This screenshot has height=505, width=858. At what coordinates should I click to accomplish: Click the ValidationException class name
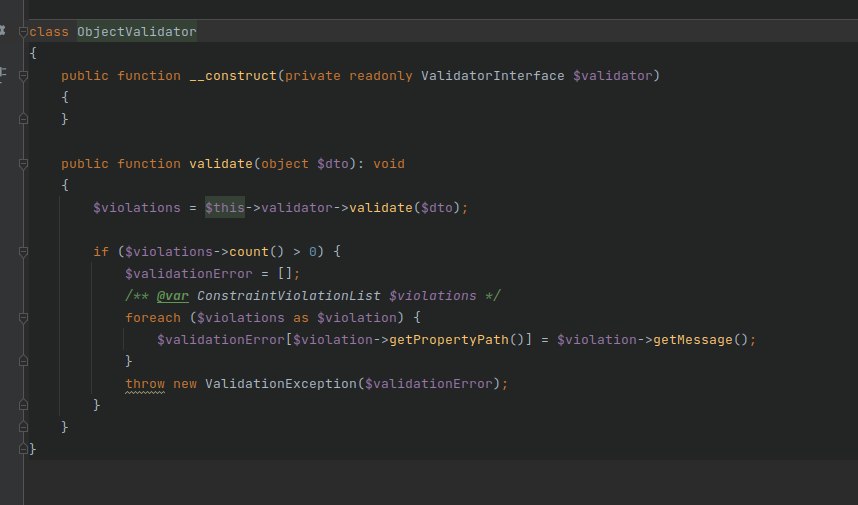(x=281, y=384)
